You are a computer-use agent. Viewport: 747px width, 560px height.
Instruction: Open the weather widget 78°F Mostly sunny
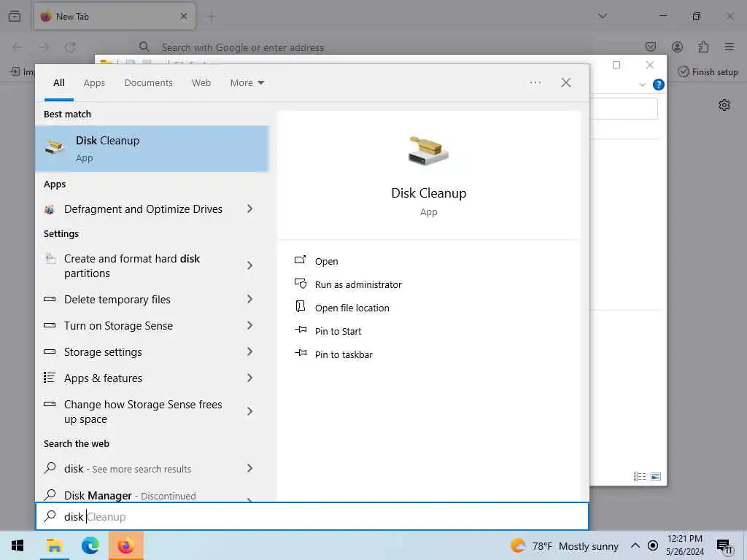point(564,545)
